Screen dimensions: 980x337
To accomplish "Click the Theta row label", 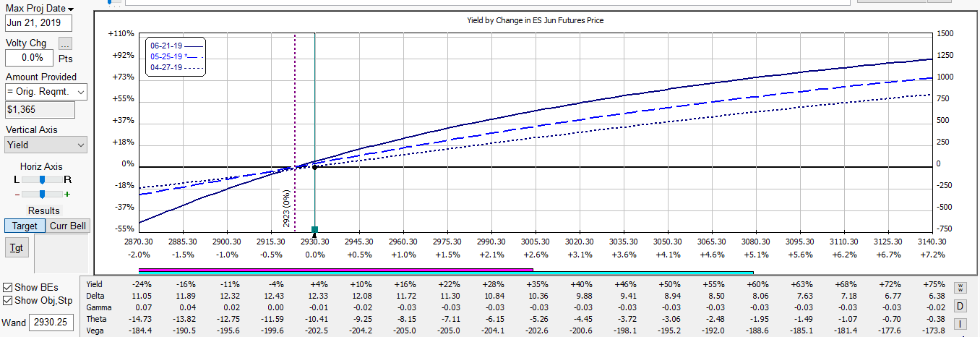I will pyautogui.click(x=96, y=319).
